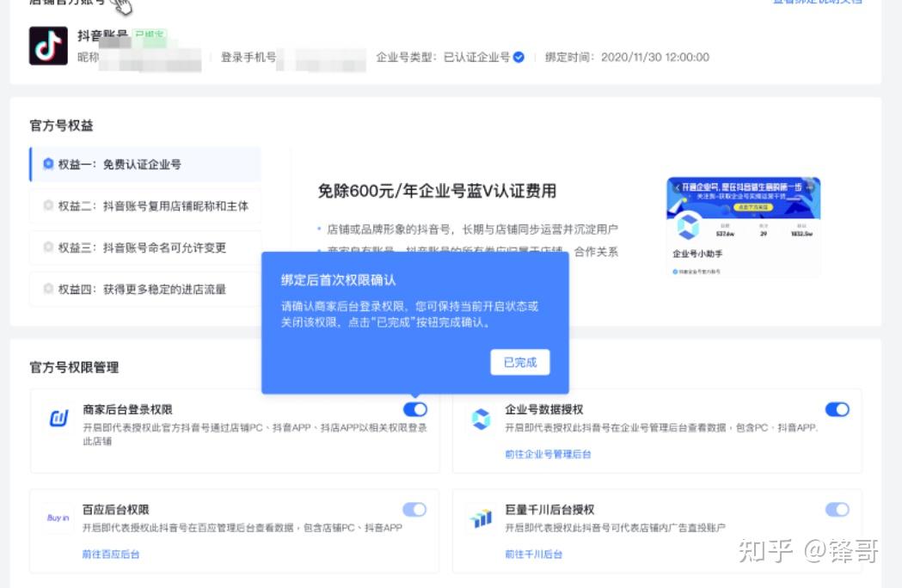Viewport: 902px width, 588px height.
Task: Click the 百应后台权限 title text
Action: click(115, 510)
